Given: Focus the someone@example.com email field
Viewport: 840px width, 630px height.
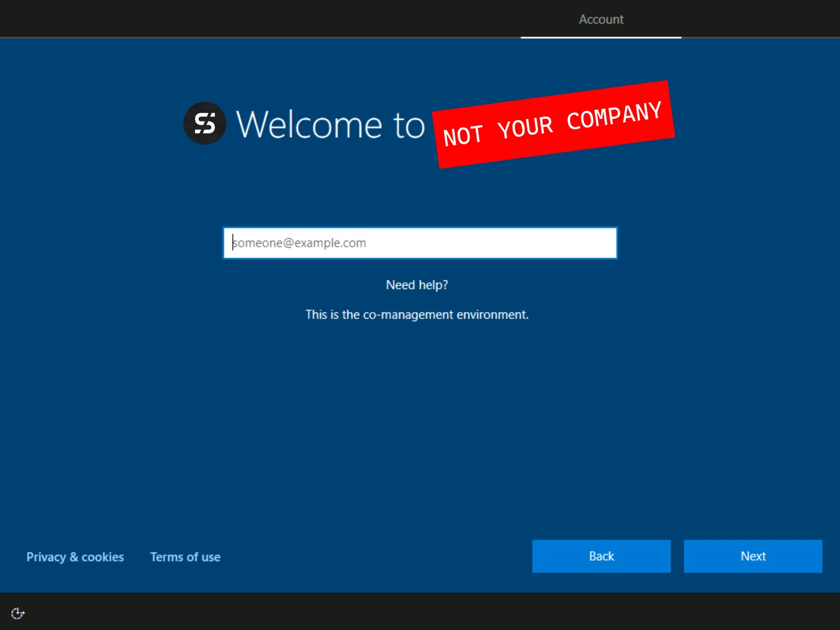Looking at the screenshot, I should (420, 243).
